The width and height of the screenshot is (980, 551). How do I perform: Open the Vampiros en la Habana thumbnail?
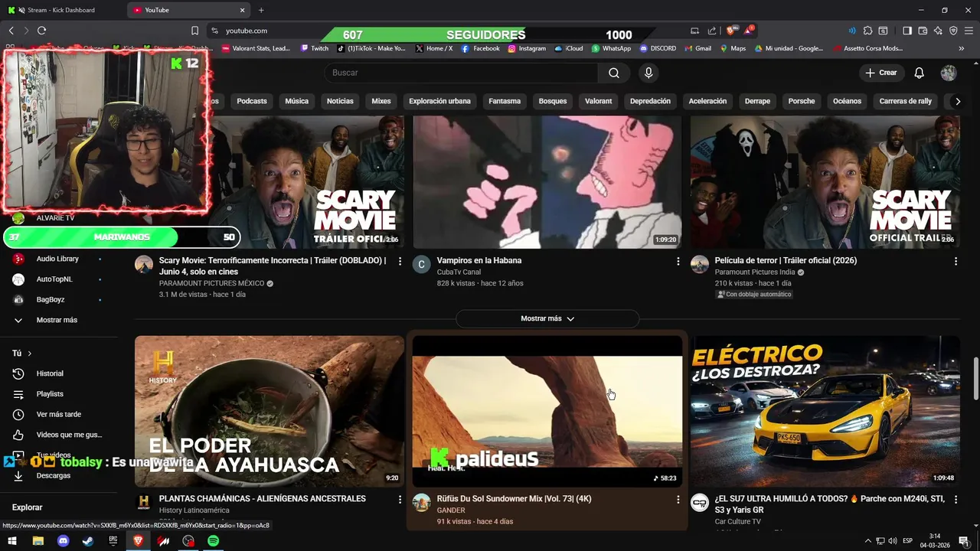coord(547,182)
